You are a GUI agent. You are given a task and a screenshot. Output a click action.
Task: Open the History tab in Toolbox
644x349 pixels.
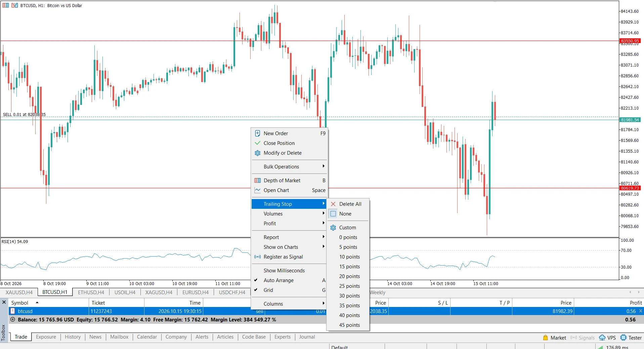[x=73, y=337]
